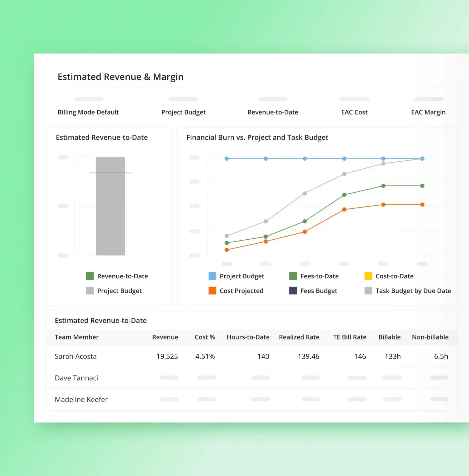Image resolution: width=469 pixels, height=476 pixels.
Task: Expand Sarah Acosta's team member row
Action: click(76, 356)
